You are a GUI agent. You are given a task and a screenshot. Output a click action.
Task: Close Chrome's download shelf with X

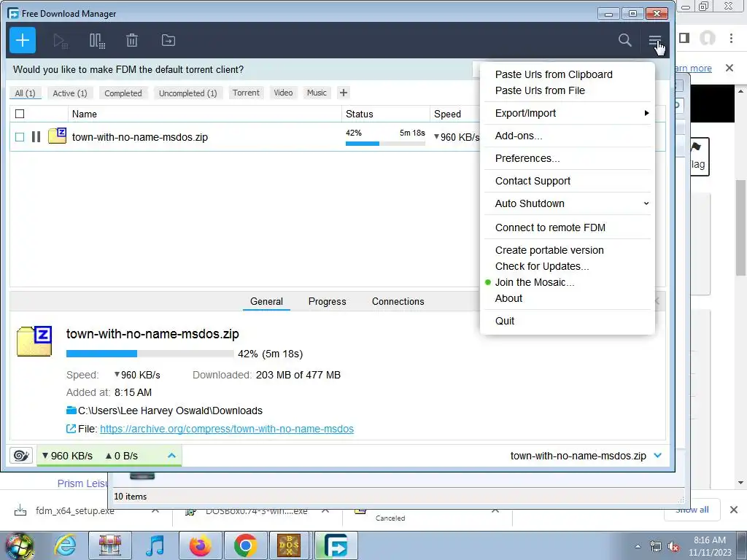coord(734,510)
